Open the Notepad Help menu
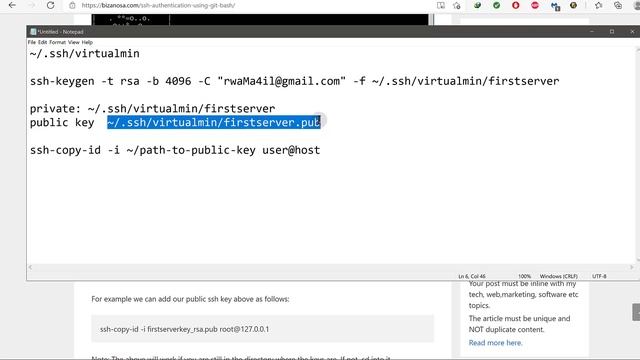 tap(87, 42)
